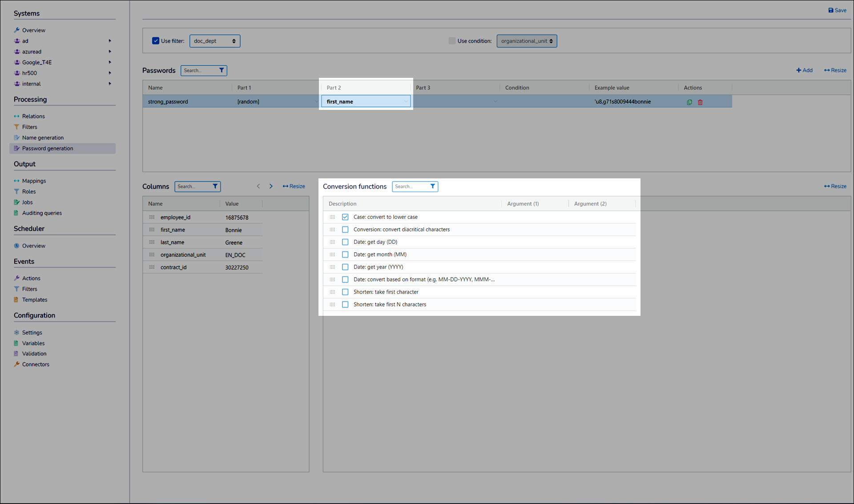Copy strong_password row using green duplicate icon
Screen dimensions: 854x504
pos(689,102)
